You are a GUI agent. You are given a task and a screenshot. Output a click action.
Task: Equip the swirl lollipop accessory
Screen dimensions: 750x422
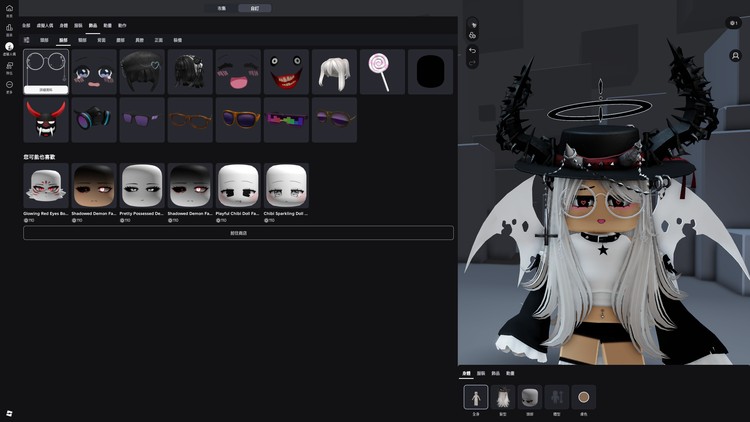(382, 72)
